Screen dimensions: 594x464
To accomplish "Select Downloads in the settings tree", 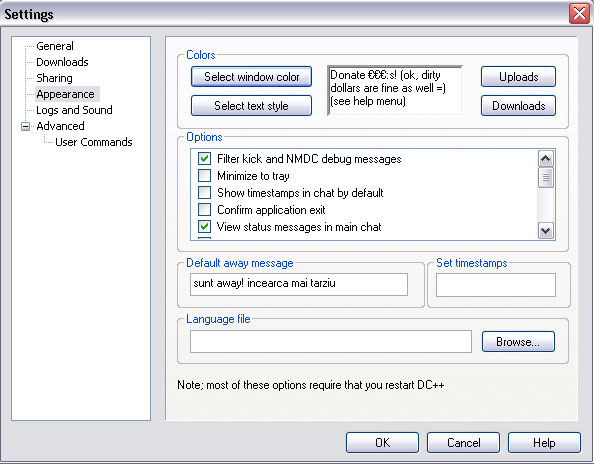I will click(x=62, y=62).
